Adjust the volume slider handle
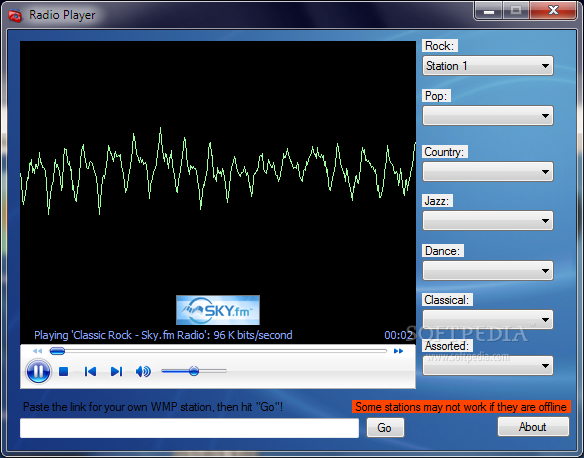Viewport: 584px width, 458px height. click(x=194, y=371)
